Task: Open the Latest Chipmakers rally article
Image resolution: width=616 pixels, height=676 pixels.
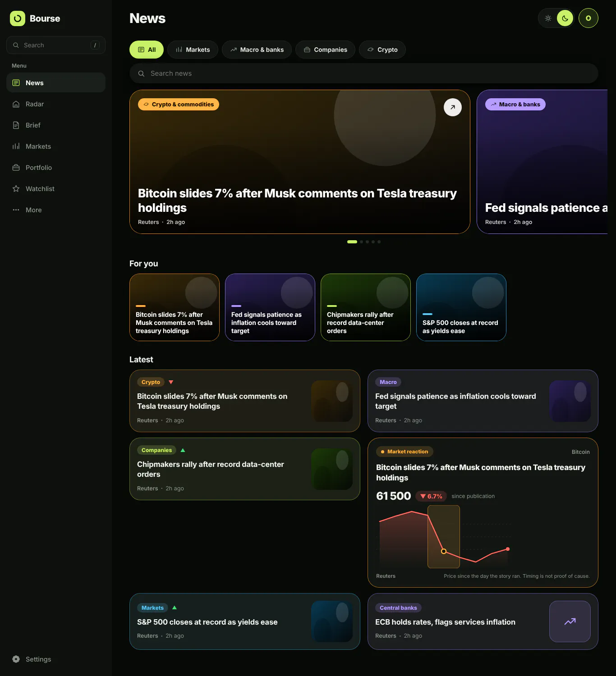Action: pos(245,469)
